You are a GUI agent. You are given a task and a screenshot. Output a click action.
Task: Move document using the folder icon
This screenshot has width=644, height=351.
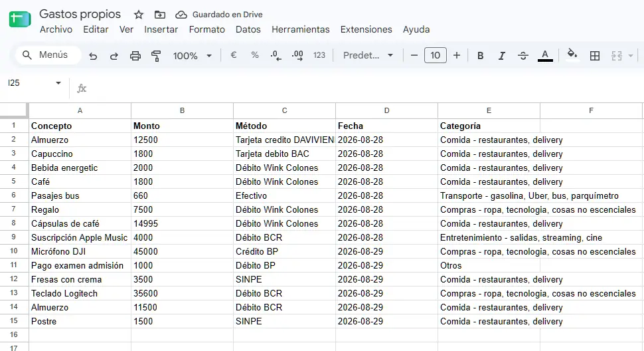click(x=160, y=15)
